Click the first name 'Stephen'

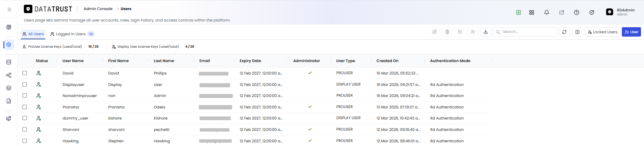pyautogui.click(x=116, y=141)
